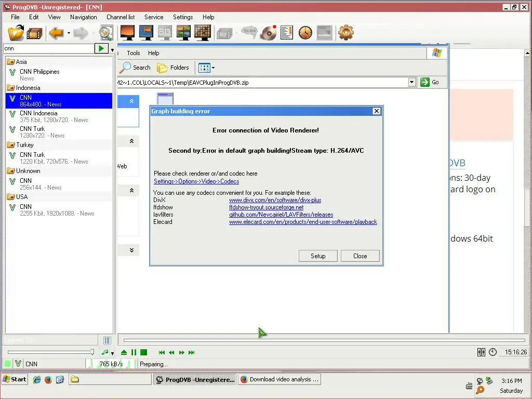532x399 pixels.
Task: Click the channel list toggle icon below the list
Action: [x=107, y=340]
